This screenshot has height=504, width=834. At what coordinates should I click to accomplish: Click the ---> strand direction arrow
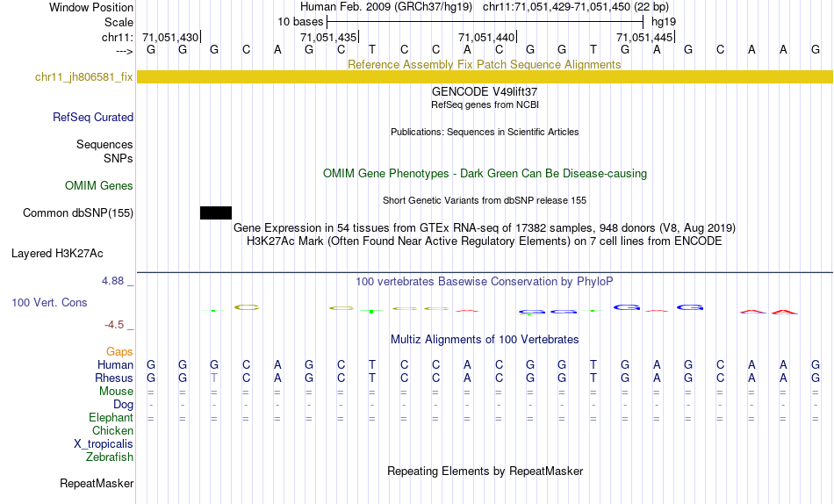(x=125, y=51)
